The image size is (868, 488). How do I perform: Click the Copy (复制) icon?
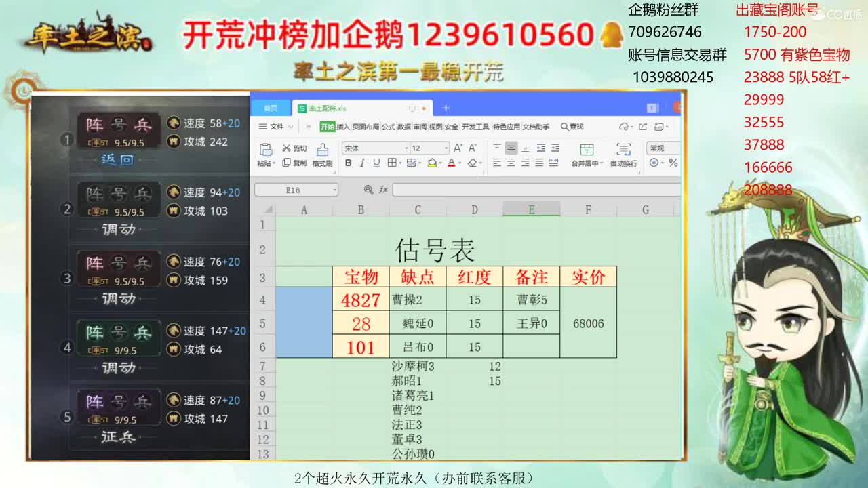286,163
